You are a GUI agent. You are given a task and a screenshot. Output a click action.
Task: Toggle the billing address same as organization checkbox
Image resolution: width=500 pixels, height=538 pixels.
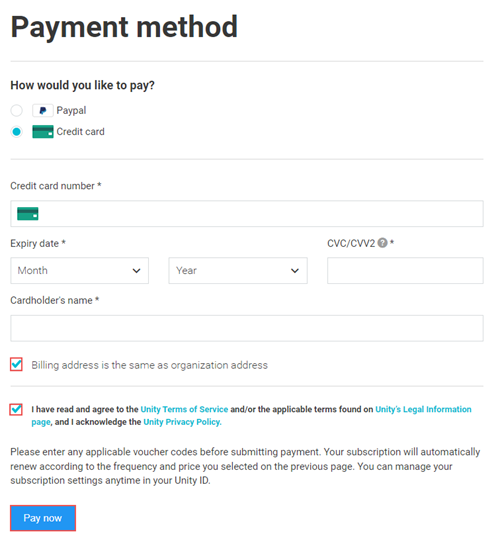coord(16,364)
